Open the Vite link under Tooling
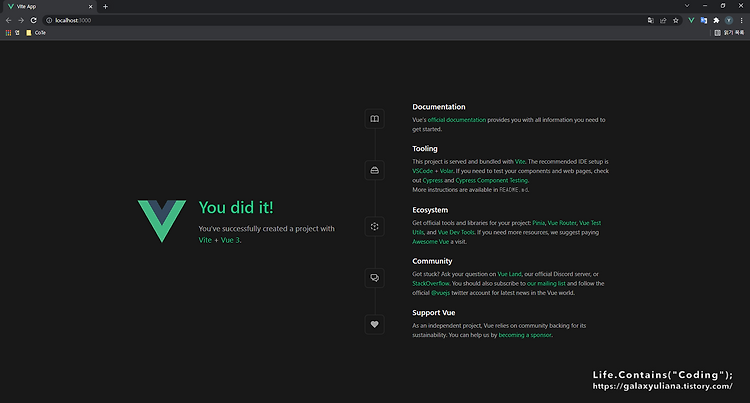This screenshot has height=403, width=750. tap(520, 162)
